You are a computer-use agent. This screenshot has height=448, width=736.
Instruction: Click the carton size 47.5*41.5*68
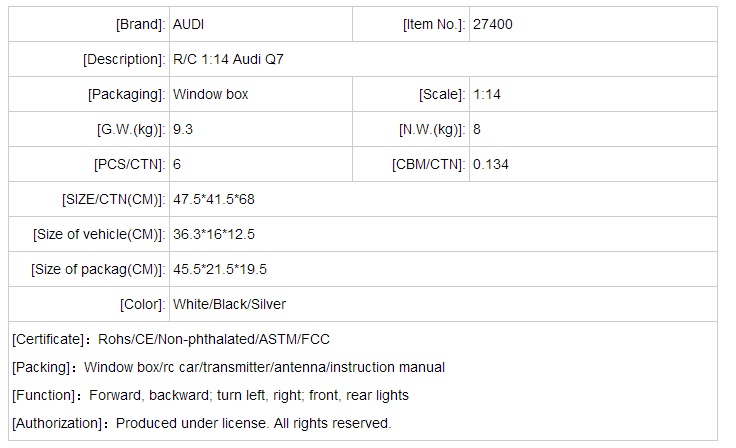(214, 199)
